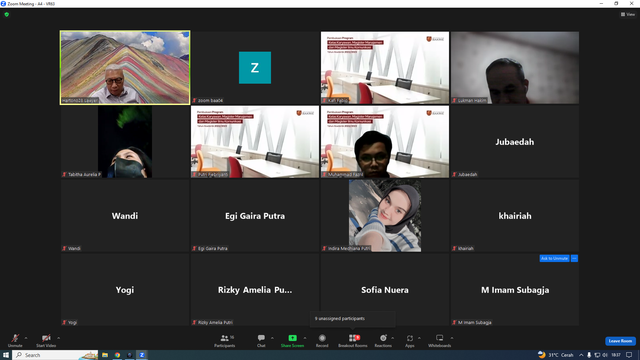The width and height of the screenshot is (640, 360).
Task: Select the khairiah participant tile
Action: (x=515, y=216)
